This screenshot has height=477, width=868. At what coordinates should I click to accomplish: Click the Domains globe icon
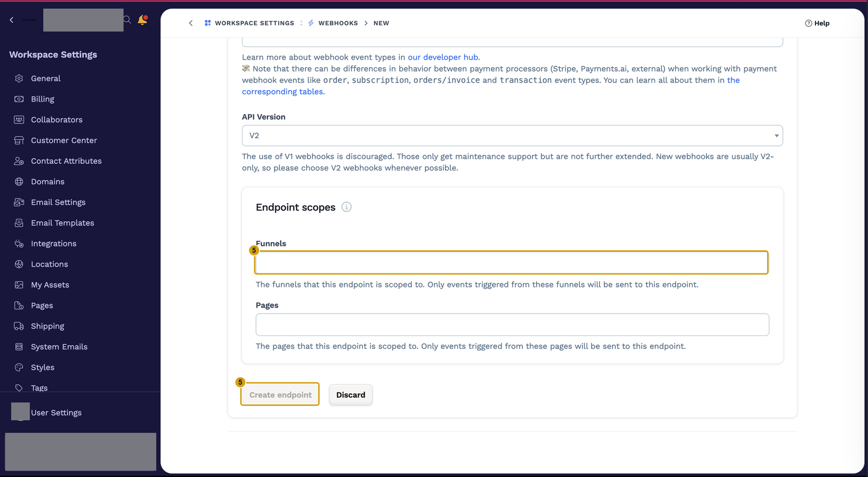(x=19, y=181)
